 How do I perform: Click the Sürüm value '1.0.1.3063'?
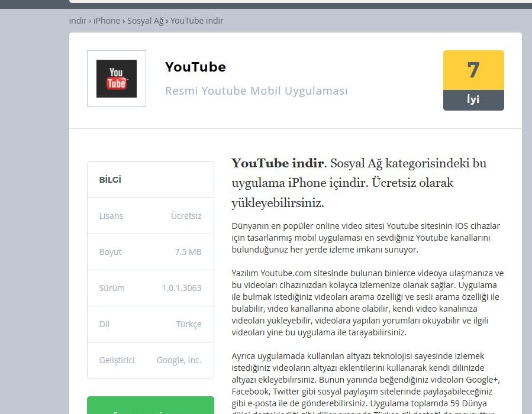pyautogui.click(x=181, y=288)
